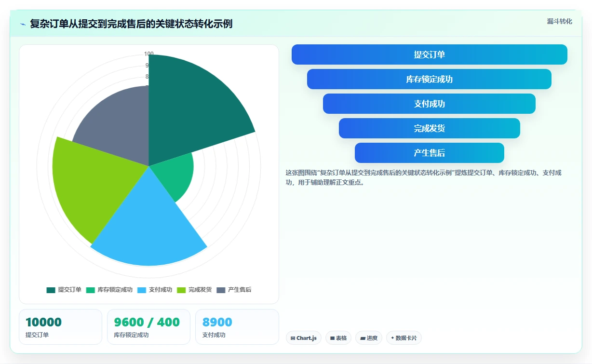Toggle 产生售后 legend color box
592x364 pixels.
click(221, 290)
